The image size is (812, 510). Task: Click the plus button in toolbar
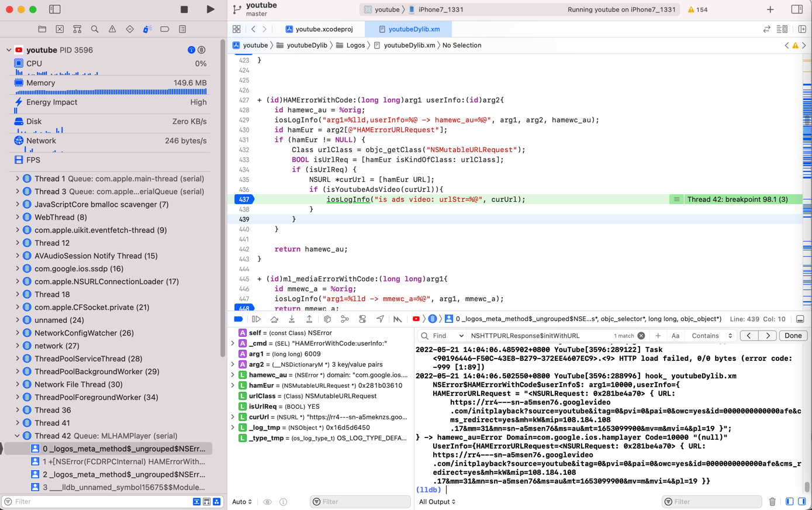(770, 10)
